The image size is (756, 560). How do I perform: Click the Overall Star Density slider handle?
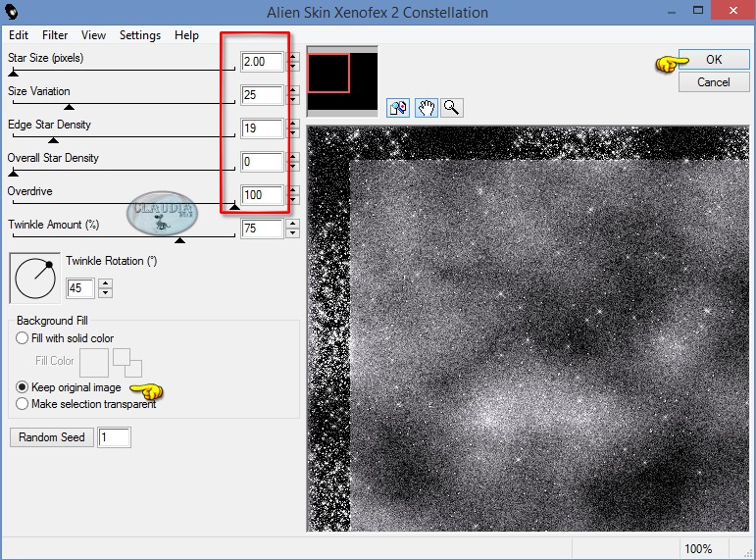(14, 173)
